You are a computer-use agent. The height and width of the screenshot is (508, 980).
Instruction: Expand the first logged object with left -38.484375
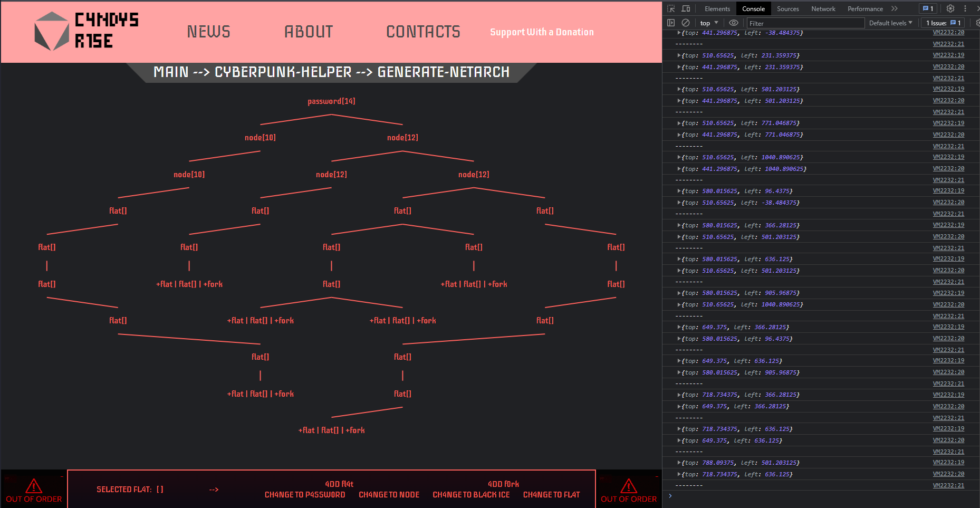click(679, 33)
